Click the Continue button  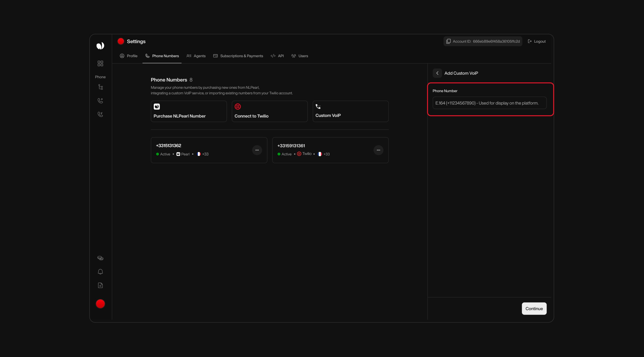534,308
